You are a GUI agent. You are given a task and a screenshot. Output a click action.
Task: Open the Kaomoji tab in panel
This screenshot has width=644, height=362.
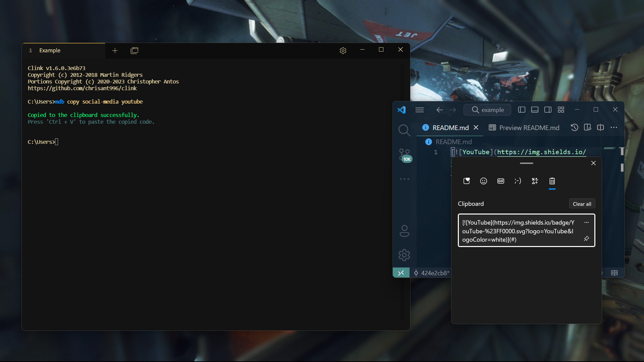[518, 181]
